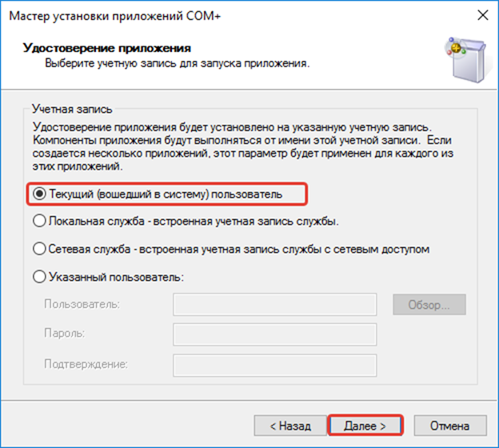Viewport: 499px width, 448px height.
Task: Cancel the wizard with Отмена
Action: 450,426
